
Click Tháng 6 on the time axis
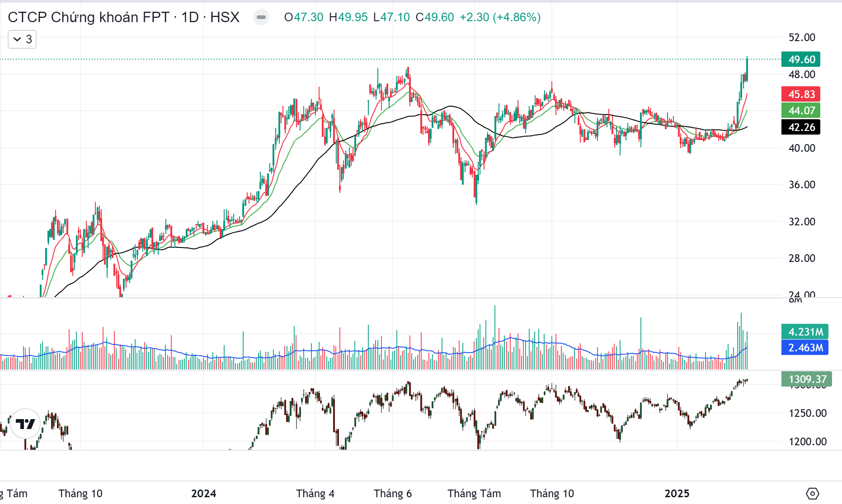392,493
